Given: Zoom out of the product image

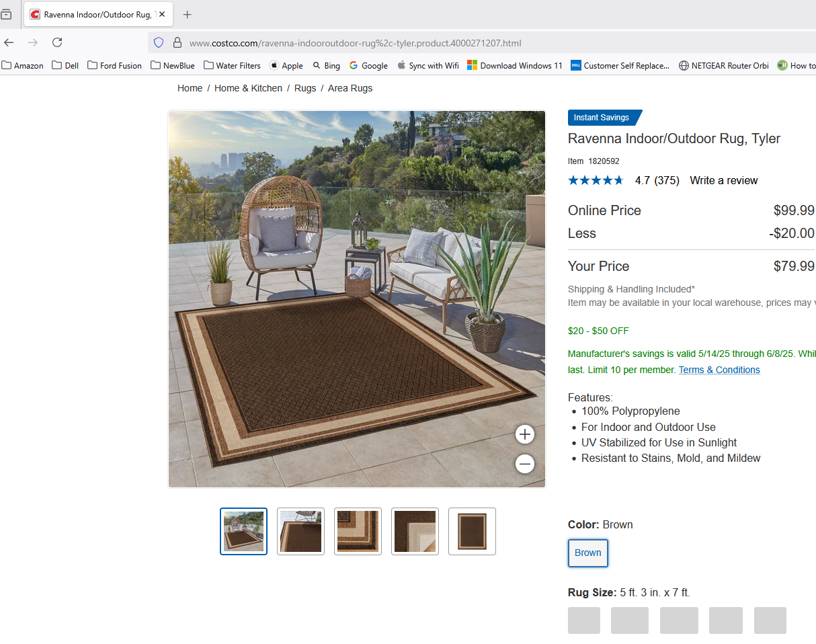Looking at the screenshot, I should pyautogui.click(x=525, y=463).
